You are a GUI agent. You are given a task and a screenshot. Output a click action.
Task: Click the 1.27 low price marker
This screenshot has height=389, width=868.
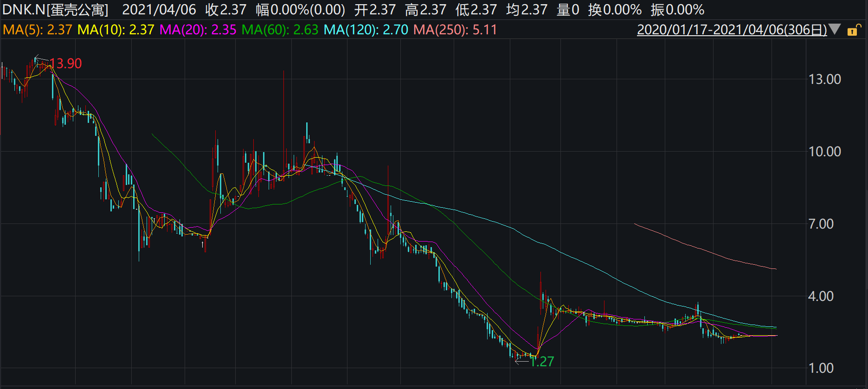541,362
